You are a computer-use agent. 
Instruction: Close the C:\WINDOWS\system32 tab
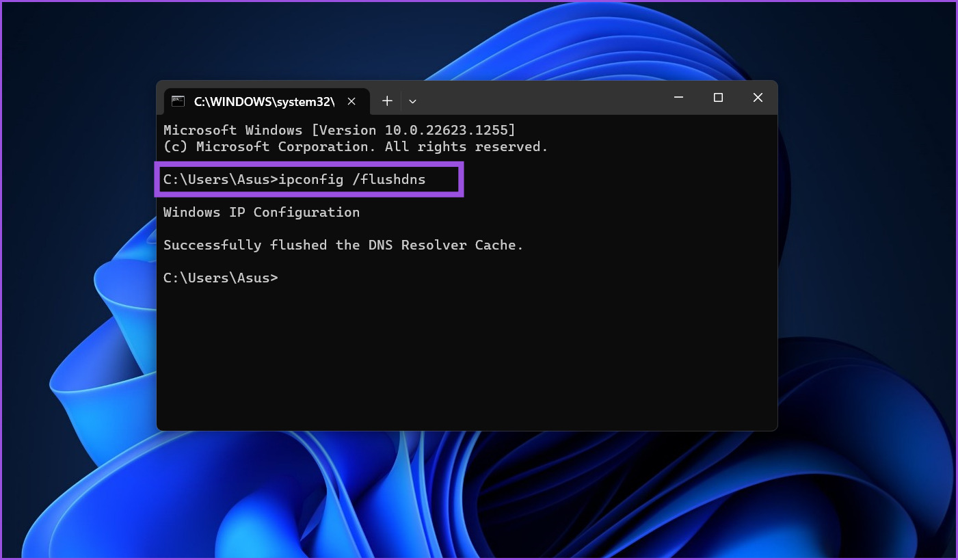[351, 101]
